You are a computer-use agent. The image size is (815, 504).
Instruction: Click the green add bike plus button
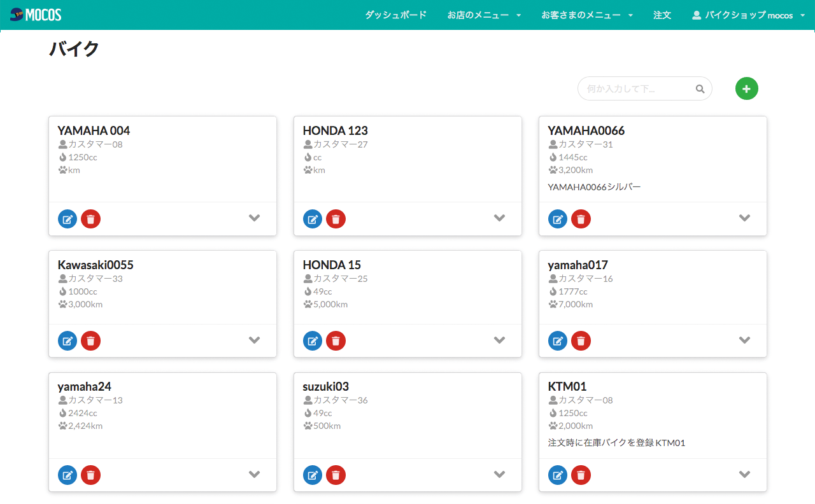[747, 88]
